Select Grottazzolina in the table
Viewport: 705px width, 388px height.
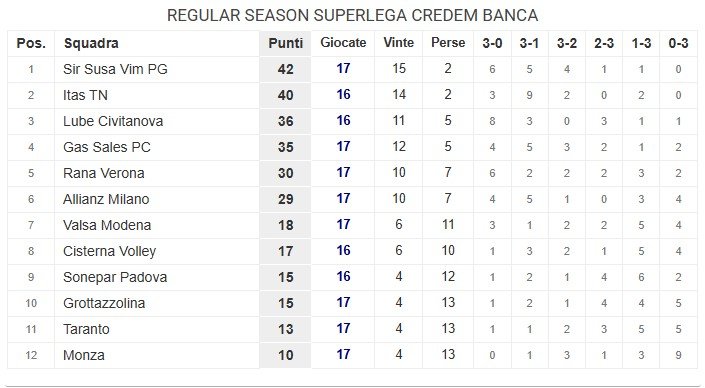click(x=104, y=303)
